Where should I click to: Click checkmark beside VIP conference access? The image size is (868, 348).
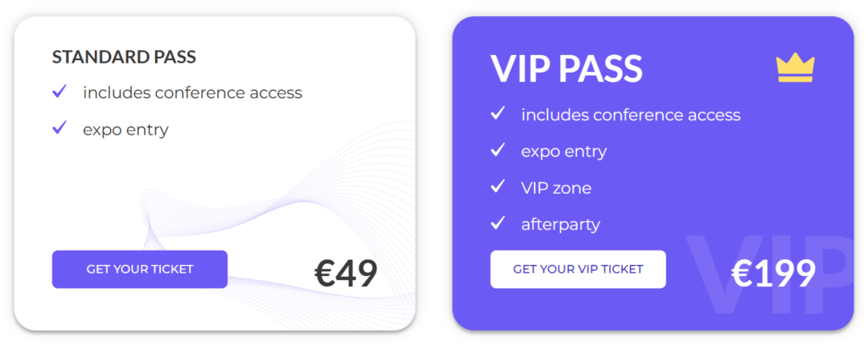(498, 113)
